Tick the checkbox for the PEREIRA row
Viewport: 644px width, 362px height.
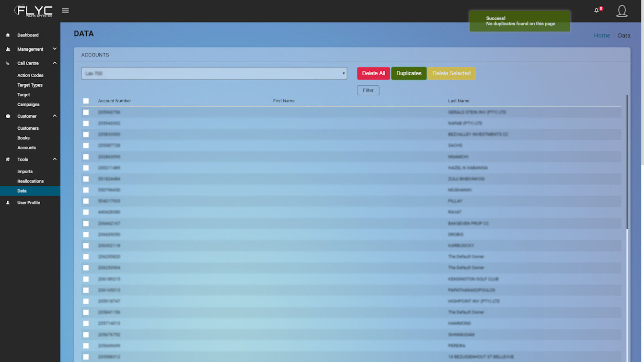[x=86, y=346]
